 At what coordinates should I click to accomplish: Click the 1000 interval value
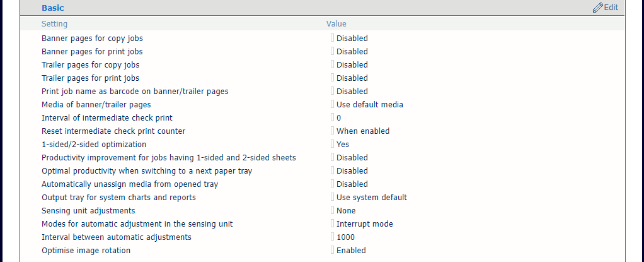coord(345,237)
